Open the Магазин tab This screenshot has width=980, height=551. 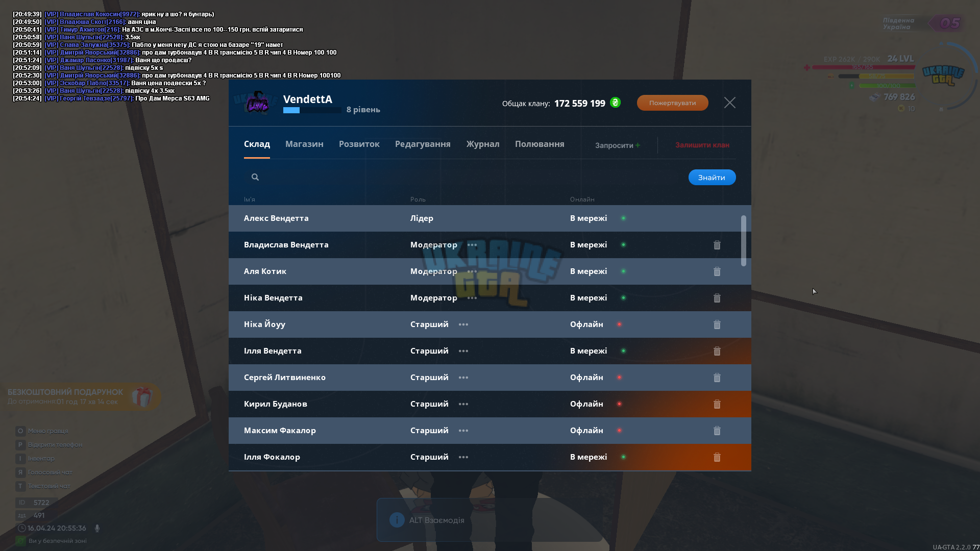click(304, 144)
